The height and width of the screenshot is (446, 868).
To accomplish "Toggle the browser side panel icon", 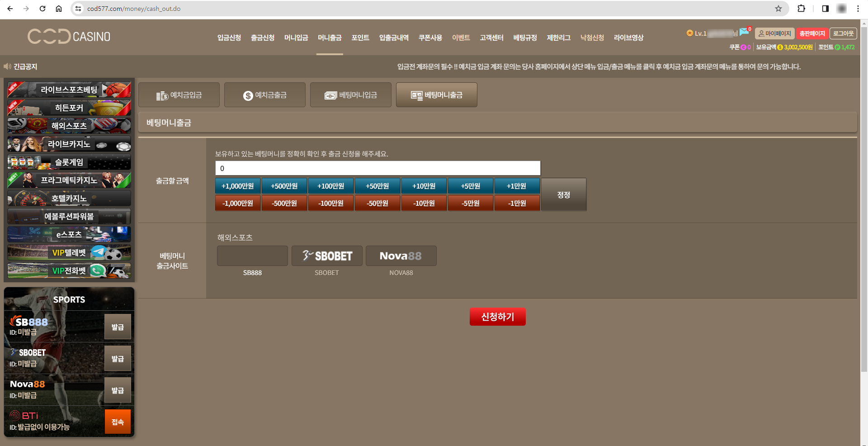I will [826, 9].
